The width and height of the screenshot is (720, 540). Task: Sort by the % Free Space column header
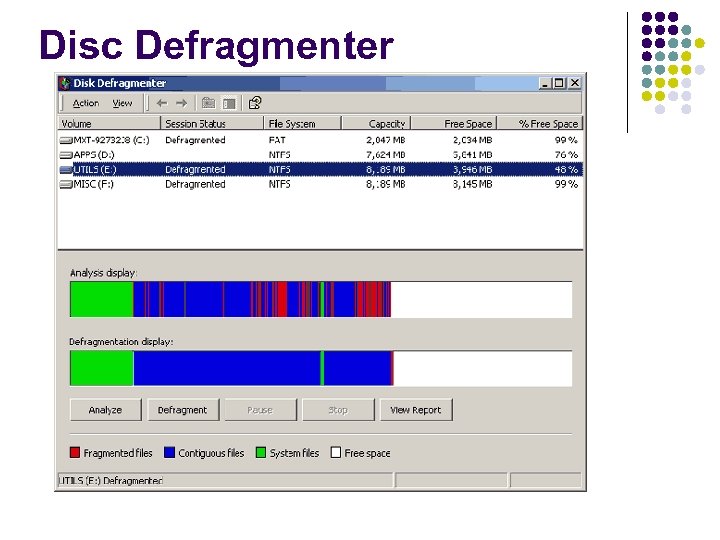540,124
